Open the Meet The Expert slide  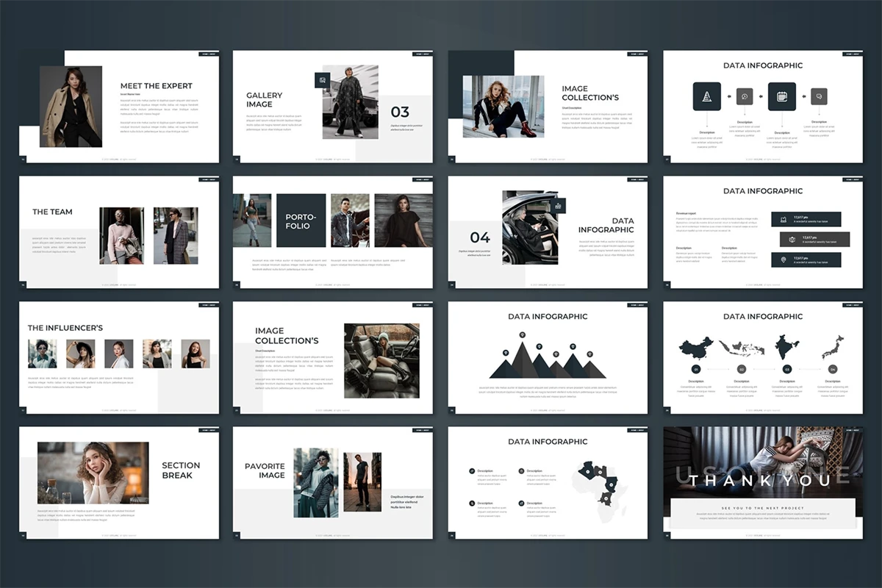tap(119, 107)
